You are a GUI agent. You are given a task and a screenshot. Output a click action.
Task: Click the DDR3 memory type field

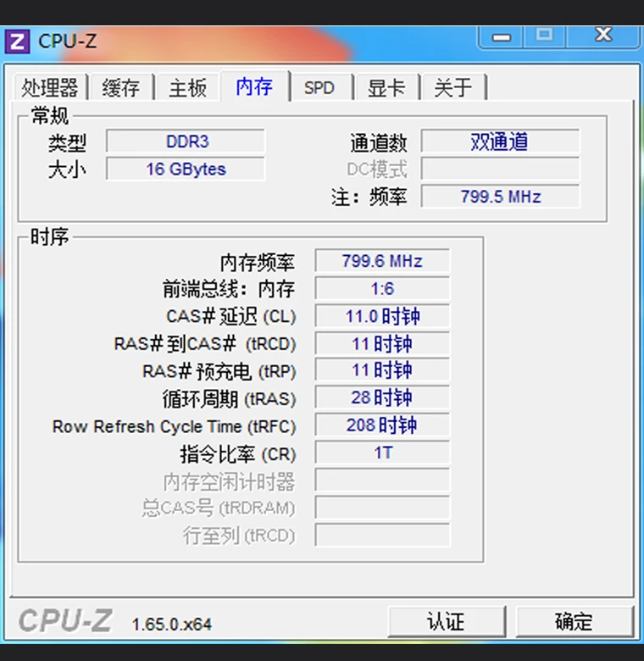[x=186, y=142]
